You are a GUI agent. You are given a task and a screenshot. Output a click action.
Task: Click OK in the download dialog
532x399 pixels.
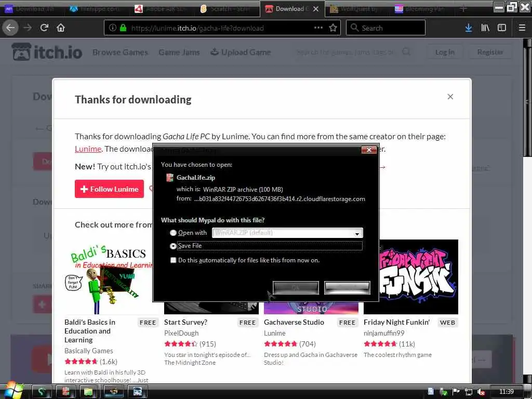296,288
